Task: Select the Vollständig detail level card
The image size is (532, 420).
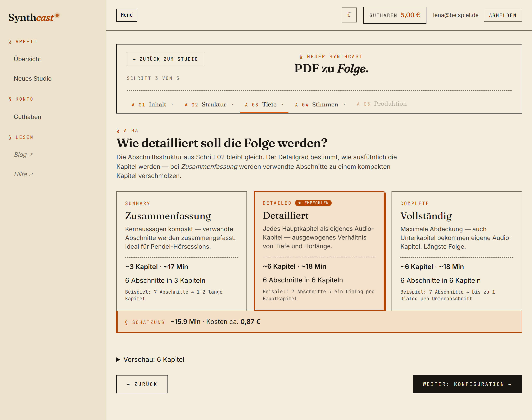Action: pos(457,251)
